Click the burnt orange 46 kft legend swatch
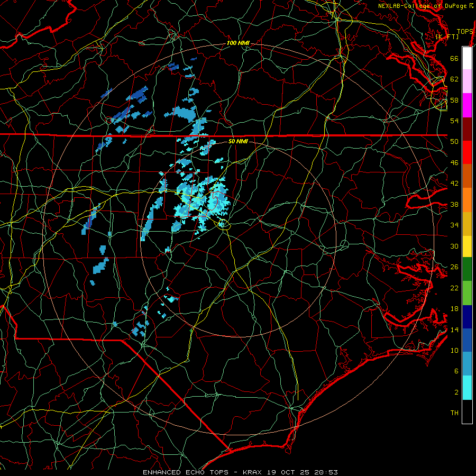Viewport: 476px width, 476px height. [467, 176]
